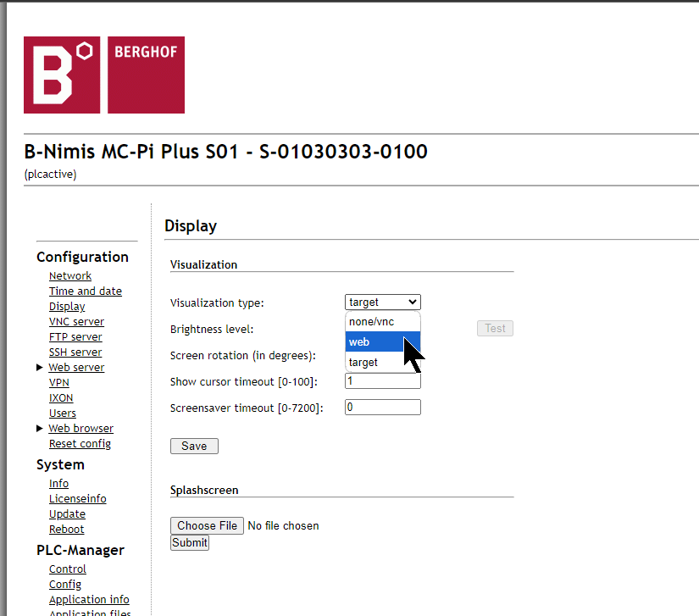Click the "Screensaver timeout [0-7200]:" label
The image size is (699, 616).
(247, 408)
